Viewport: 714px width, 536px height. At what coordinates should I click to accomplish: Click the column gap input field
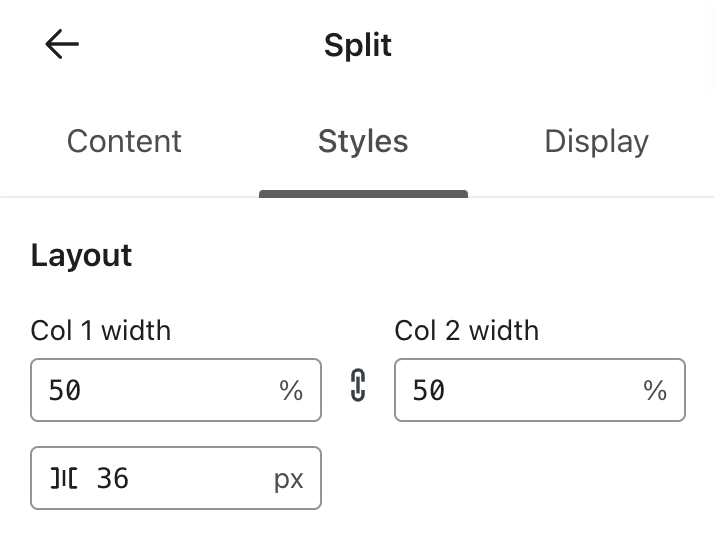tap(190, 479)
